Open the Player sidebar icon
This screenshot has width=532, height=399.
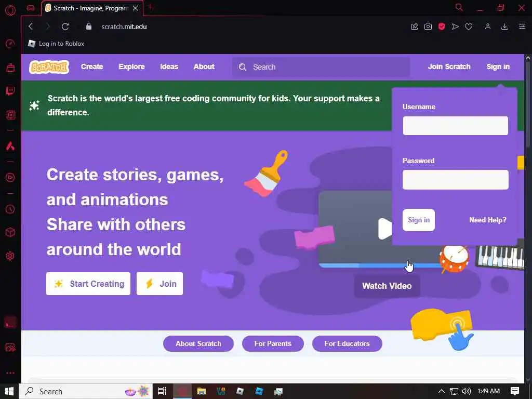10,178
